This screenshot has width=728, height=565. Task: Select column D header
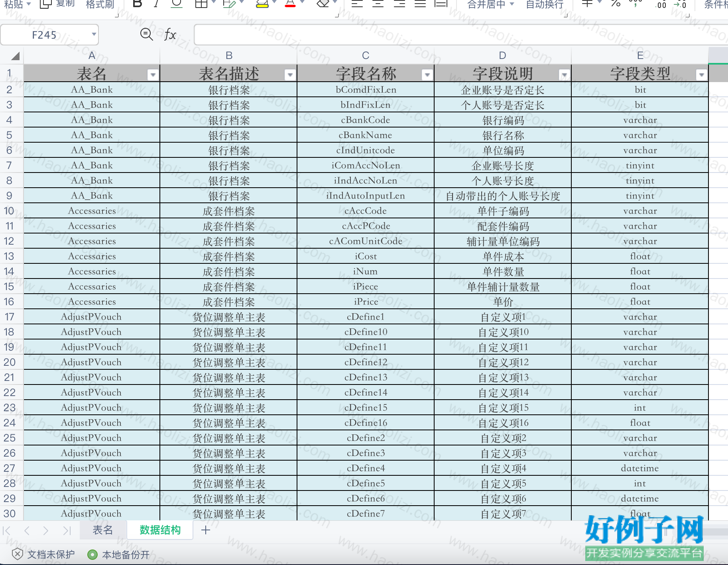pos(503,55)
